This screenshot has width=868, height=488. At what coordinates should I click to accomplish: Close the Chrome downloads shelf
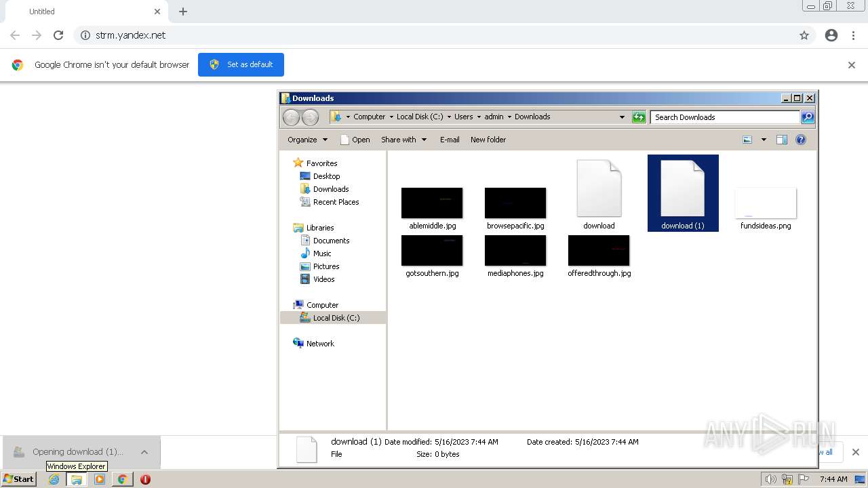pos(856,452)
